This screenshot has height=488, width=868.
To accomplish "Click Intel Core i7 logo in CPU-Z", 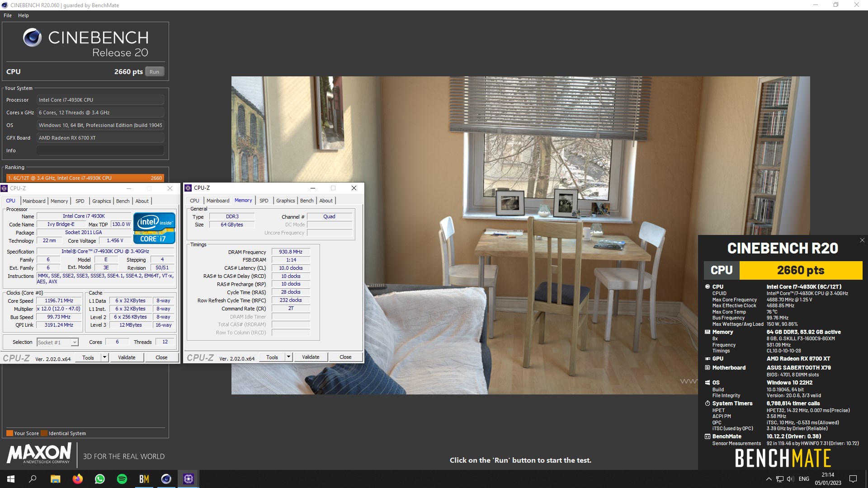I will coord(154,228).
